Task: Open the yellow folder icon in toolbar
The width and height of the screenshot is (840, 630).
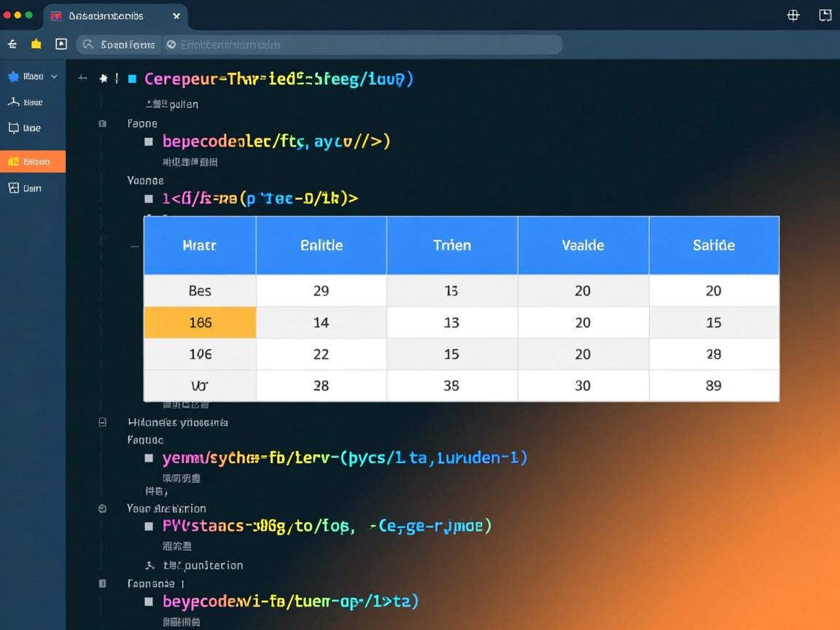Action: click(36, 44)
